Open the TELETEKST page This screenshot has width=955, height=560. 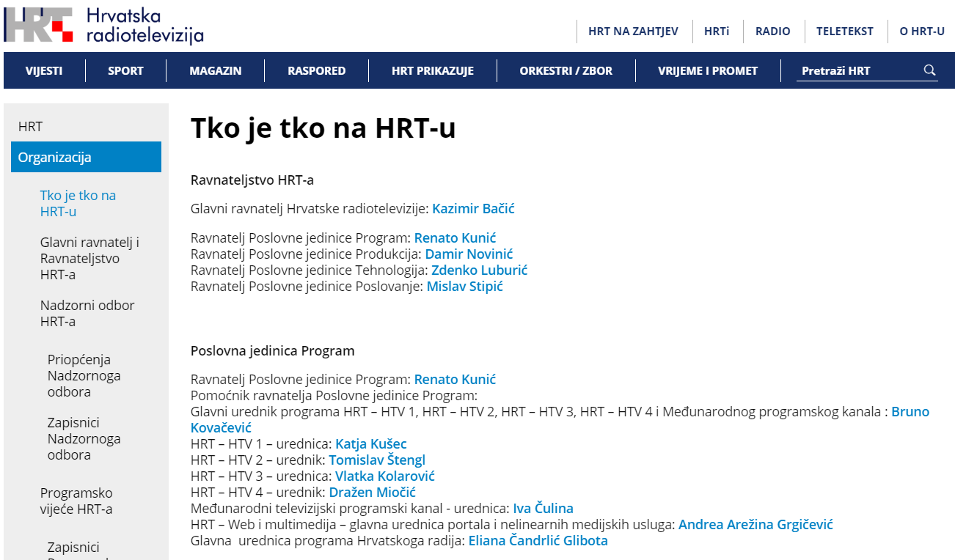pyautogui.click(x=844, y=31)
